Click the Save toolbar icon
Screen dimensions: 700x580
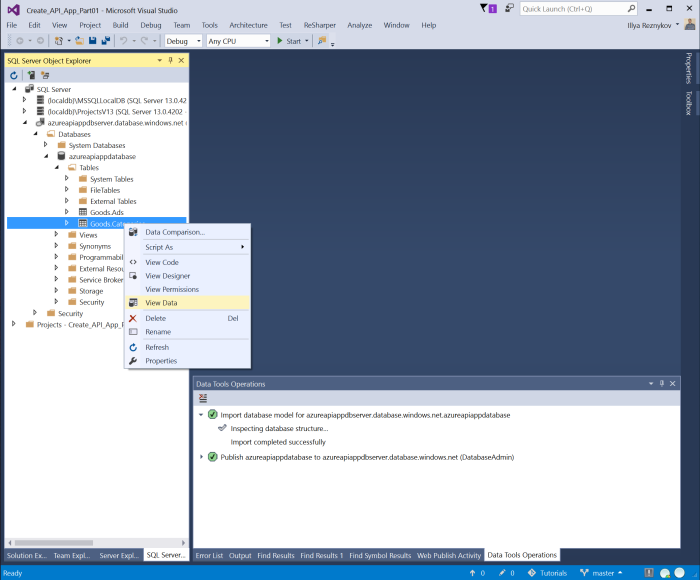(x=92, y=41)
